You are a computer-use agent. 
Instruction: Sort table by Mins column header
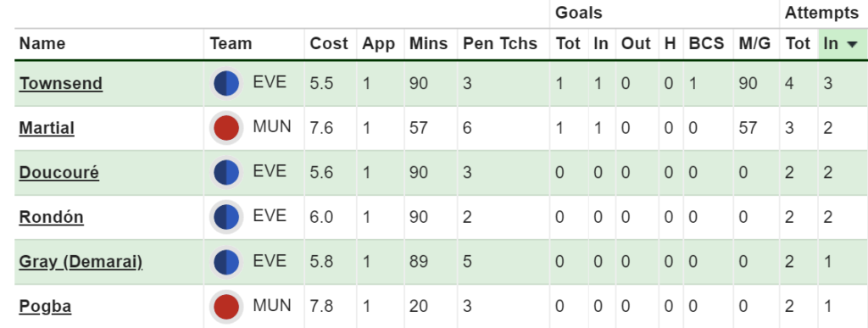pyautogui.click(x=428, y=44)
